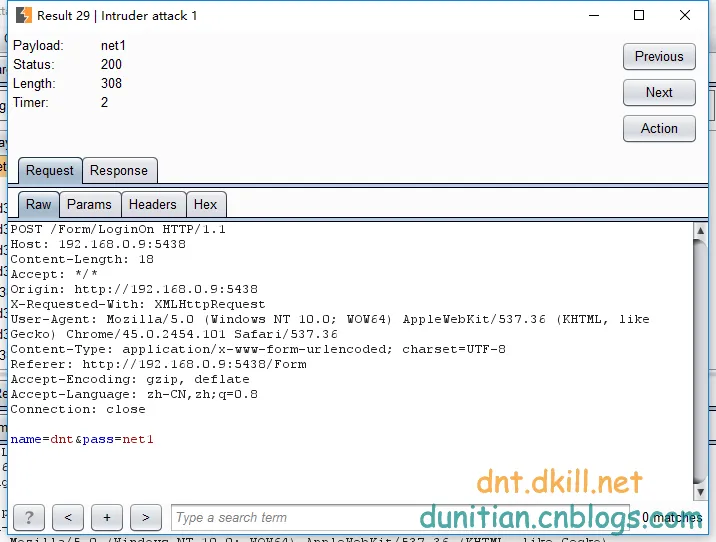The image size is (716, 542).
Task: Maximize the Result 29 window
Action: click(x=639, y=16)
